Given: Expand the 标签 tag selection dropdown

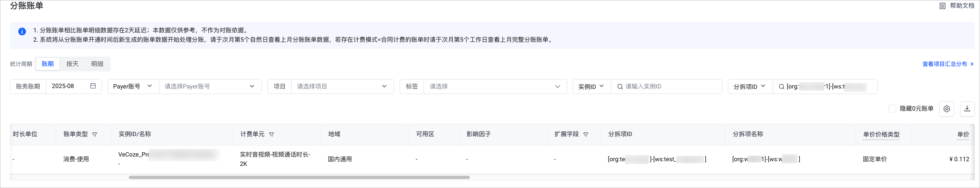Looking at the screenshot, I should 494,86.
